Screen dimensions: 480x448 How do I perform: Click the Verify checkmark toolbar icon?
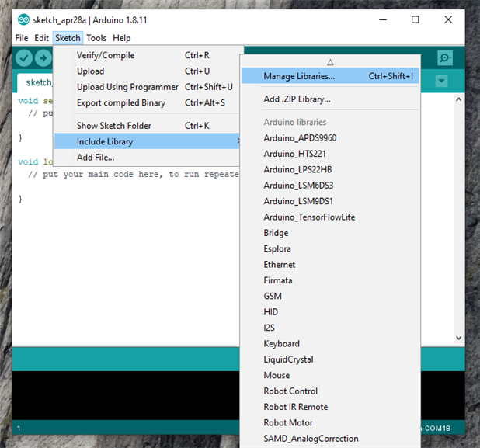pyautogui.click(x=24, y=57)
